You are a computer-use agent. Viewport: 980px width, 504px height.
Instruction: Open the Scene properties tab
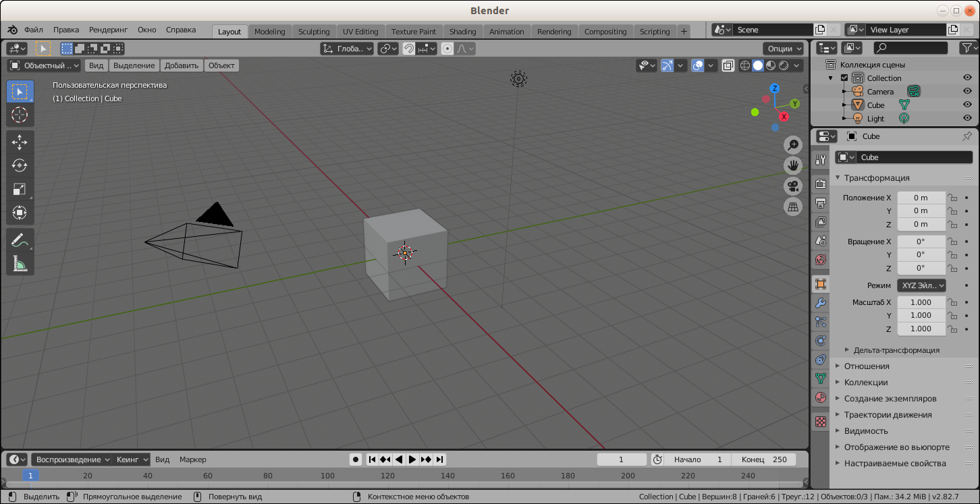[820, 241]
